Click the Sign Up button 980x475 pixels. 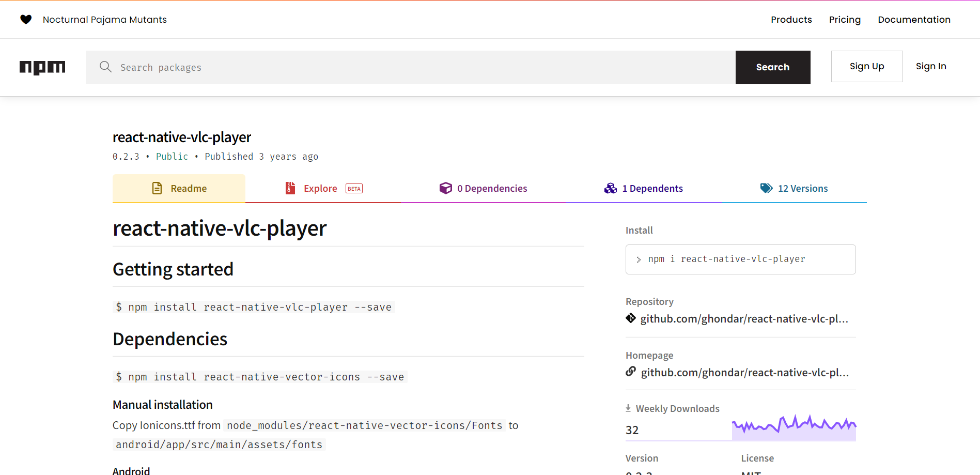click(866, 66)
